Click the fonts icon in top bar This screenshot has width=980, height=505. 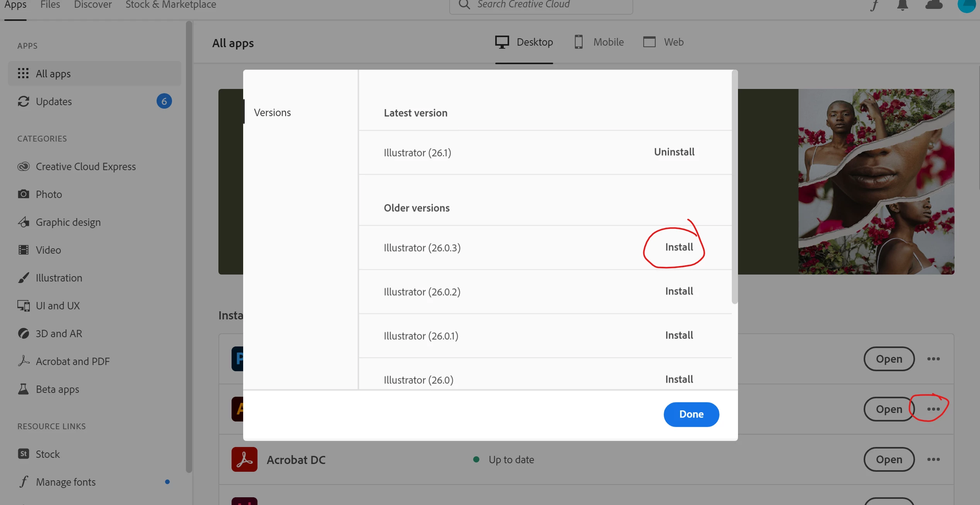(874, 5)
